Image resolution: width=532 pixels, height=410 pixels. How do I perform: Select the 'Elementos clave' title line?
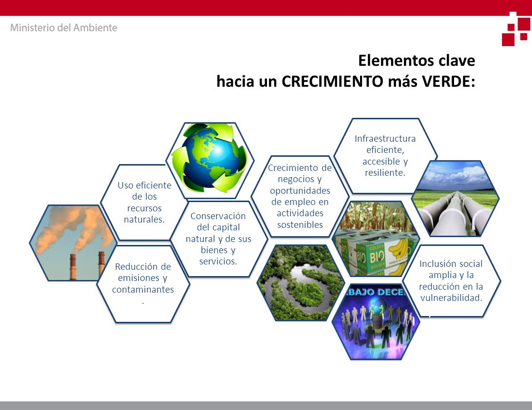[417, 60]
